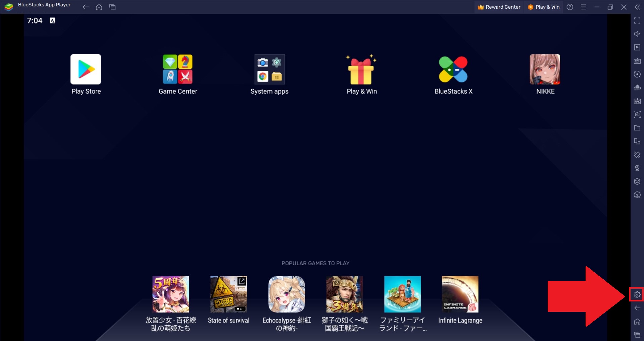Rotate the emulator screen
This screenshot has width=644, height=341.
point(637,74)
